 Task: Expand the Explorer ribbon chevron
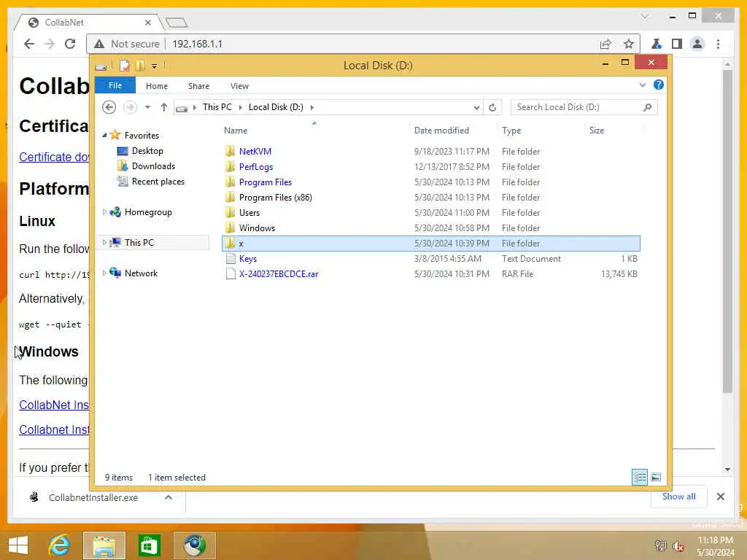642,85
